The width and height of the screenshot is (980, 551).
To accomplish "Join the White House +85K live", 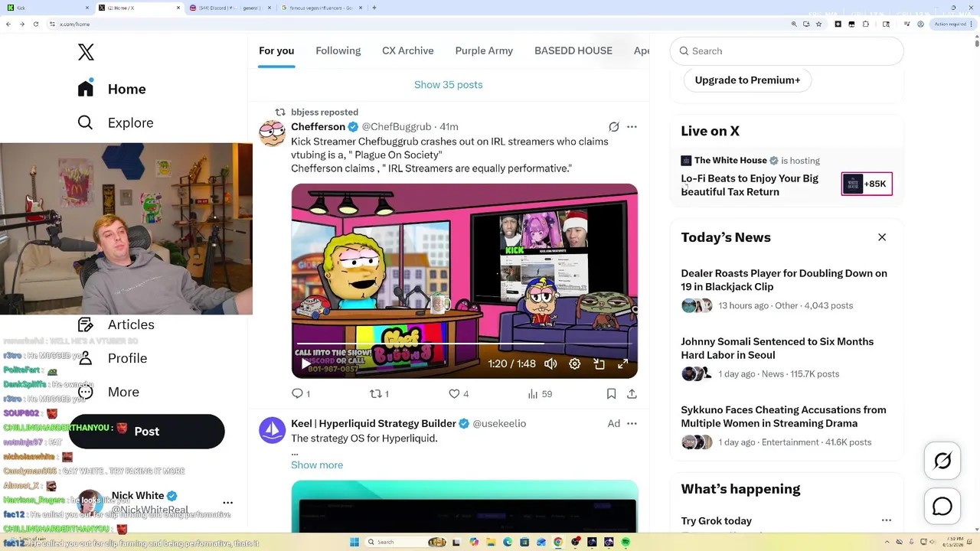I will (x=867, y=184).
